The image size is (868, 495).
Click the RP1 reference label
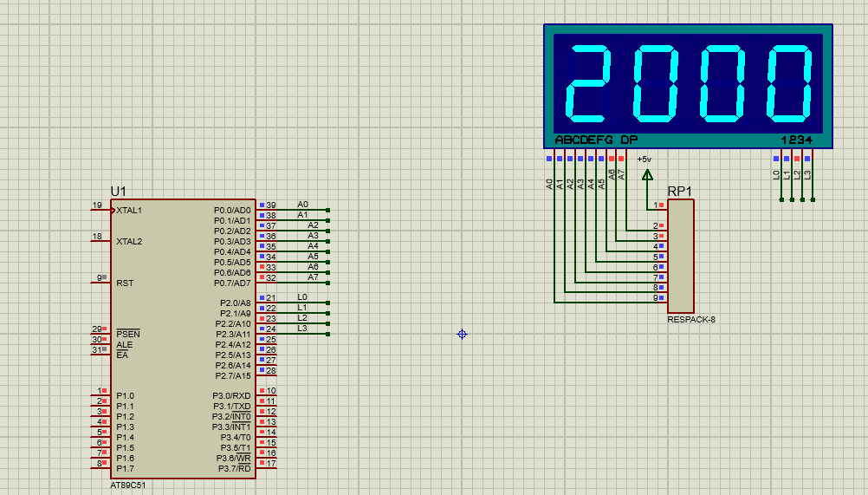click(x=679, y=191)
